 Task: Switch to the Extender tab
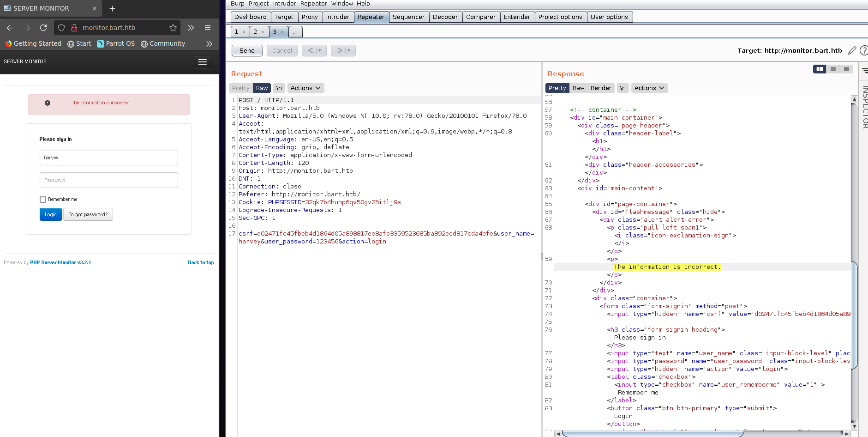517,17
